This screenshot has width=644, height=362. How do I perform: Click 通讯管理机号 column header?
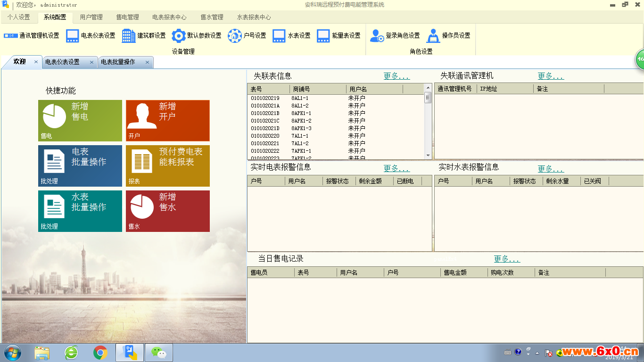455,89
